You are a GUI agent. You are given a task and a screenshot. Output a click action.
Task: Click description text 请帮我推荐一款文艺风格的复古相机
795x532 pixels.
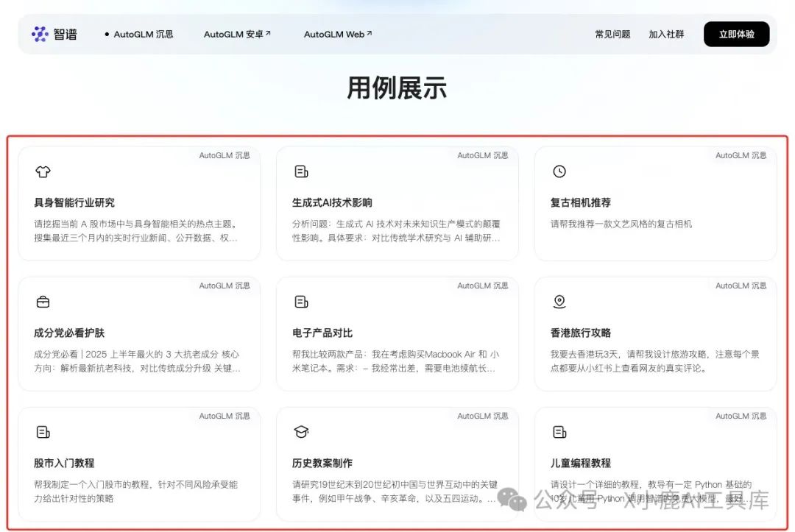tap(621, 224)
